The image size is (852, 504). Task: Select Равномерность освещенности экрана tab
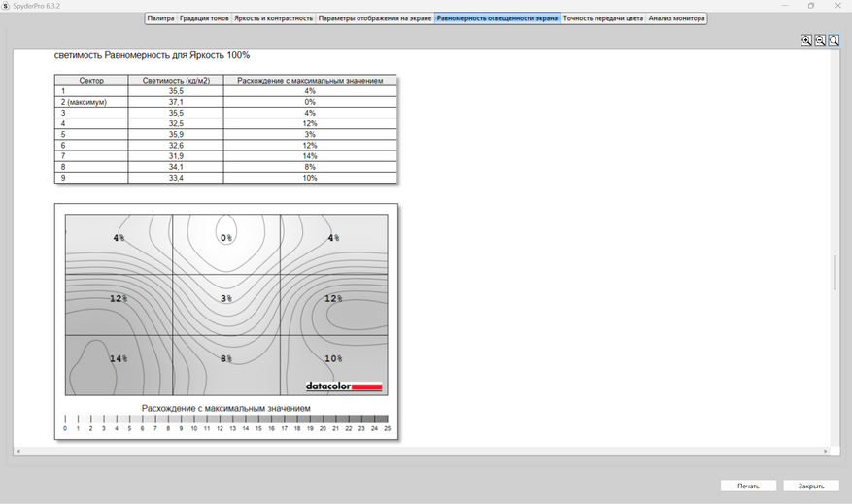[x=497, y=18]
